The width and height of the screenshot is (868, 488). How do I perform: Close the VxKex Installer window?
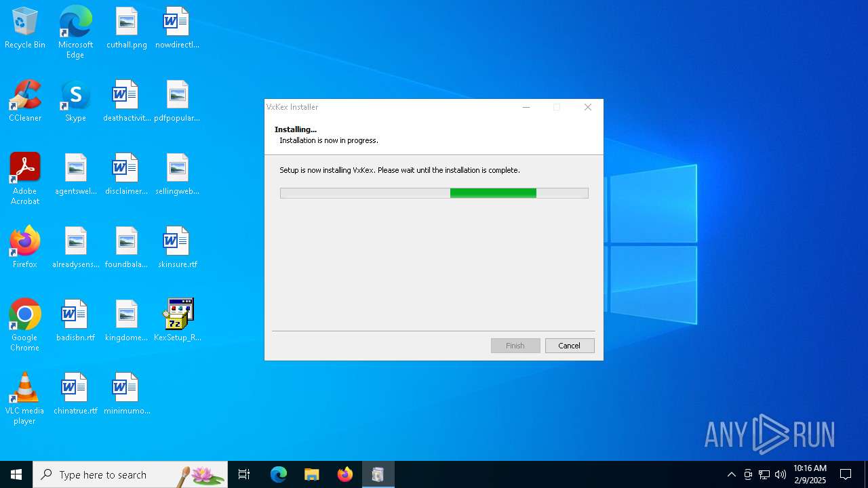coord(588,107)
